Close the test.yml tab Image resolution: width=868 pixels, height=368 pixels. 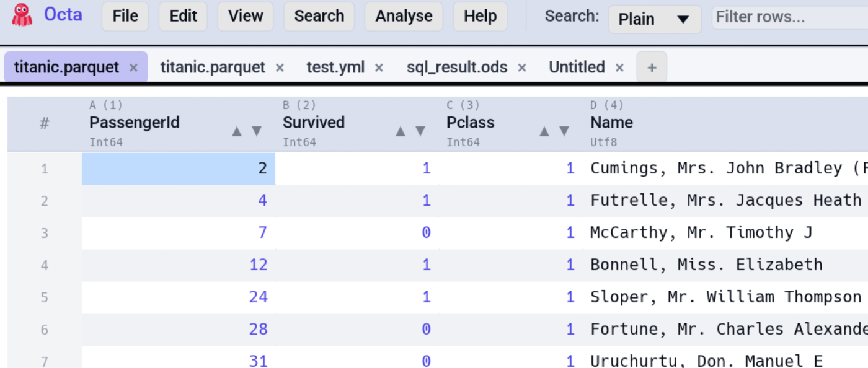tap(379, 68)
